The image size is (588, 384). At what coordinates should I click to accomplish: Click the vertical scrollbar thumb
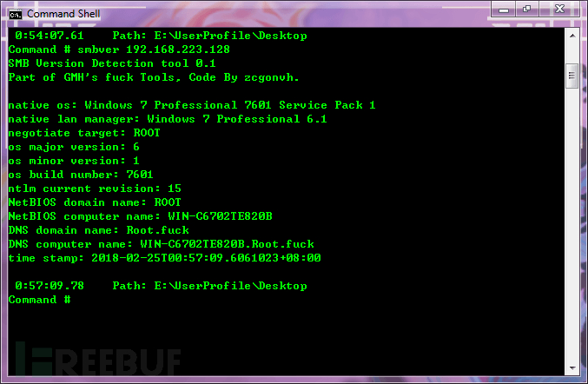571,76
